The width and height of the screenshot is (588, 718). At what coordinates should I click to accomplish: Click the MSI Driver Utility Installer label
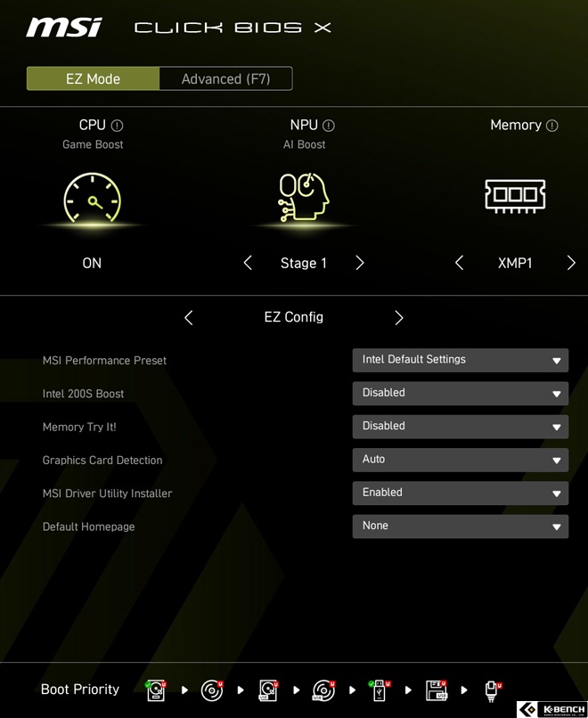(107, 494)
